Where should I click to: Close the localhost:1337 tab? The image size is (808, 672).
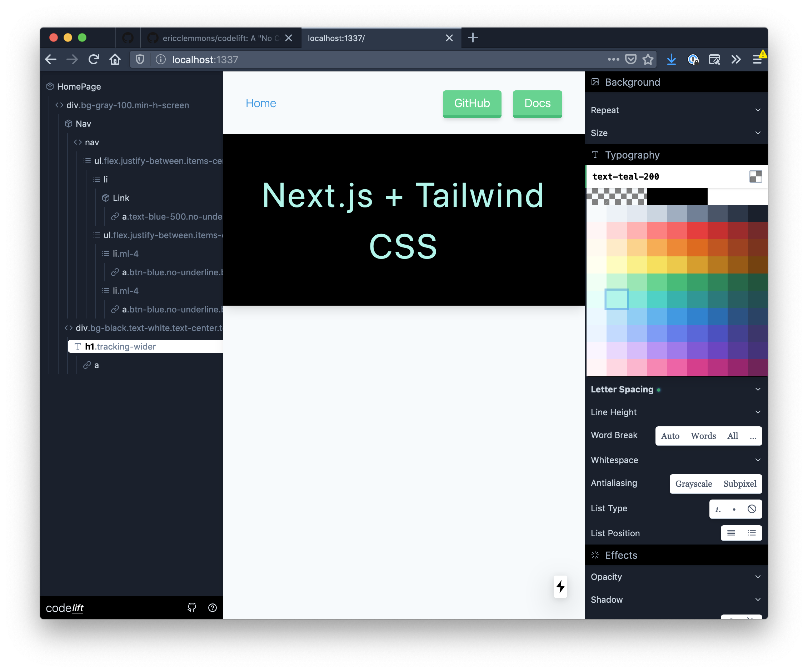click(x=449, y=38)
